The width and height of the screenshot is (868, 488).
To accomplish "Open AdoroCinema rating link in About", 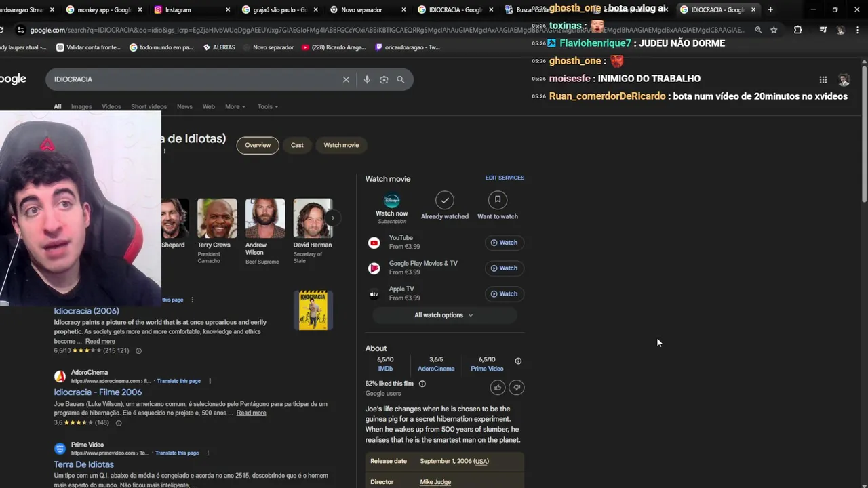I will point(436,369).
